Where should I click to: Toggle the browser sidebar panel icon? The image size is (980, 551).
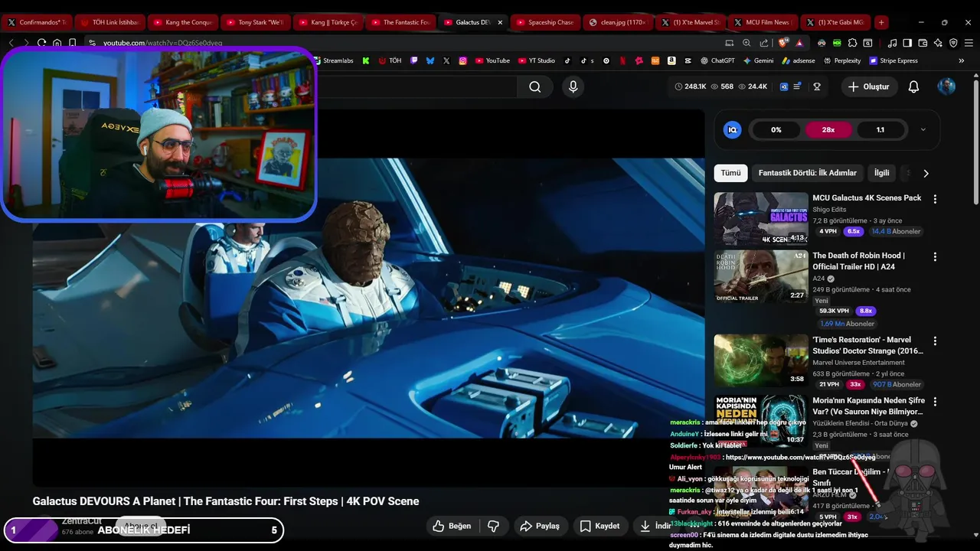point(906,43)
